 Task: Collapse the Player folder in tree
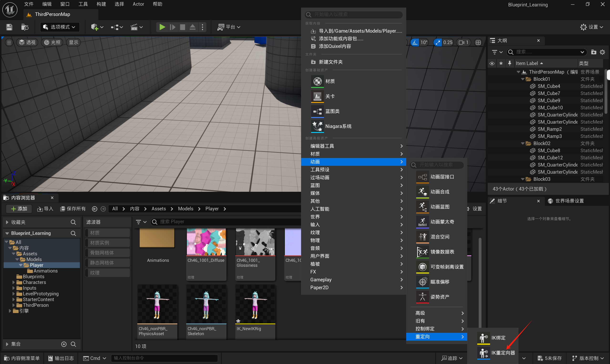[x=21, y=265]
